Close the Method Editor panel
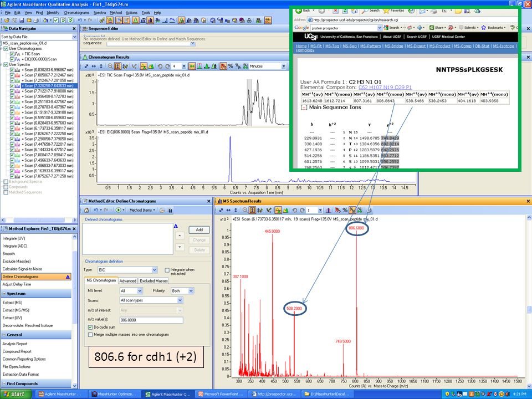This screenshot has width=532, height=399. (x=209, y=201)
